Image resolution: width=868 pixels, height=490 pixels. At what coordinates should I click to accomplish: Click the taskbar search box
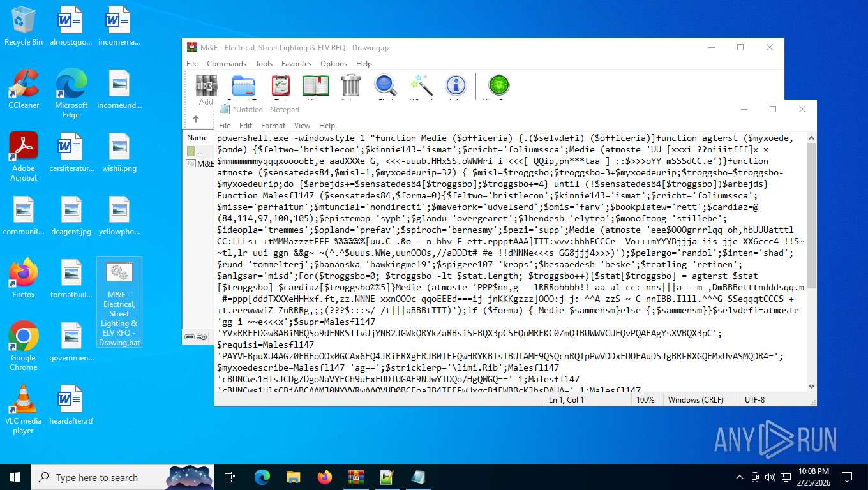click(x=123, y=477)
